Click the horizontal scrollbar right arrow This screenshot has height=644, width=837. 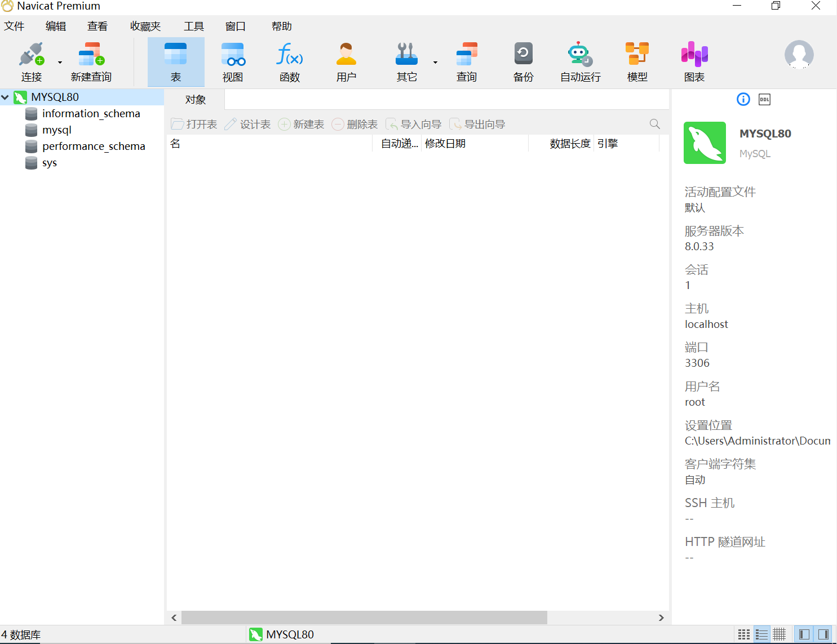coord(661,618)
